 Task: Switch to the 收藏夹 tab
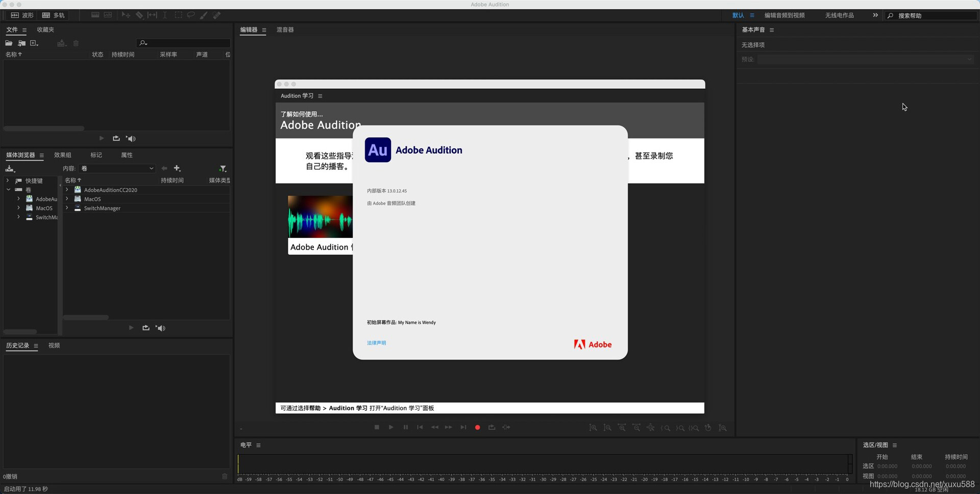[x=45, y=30]
